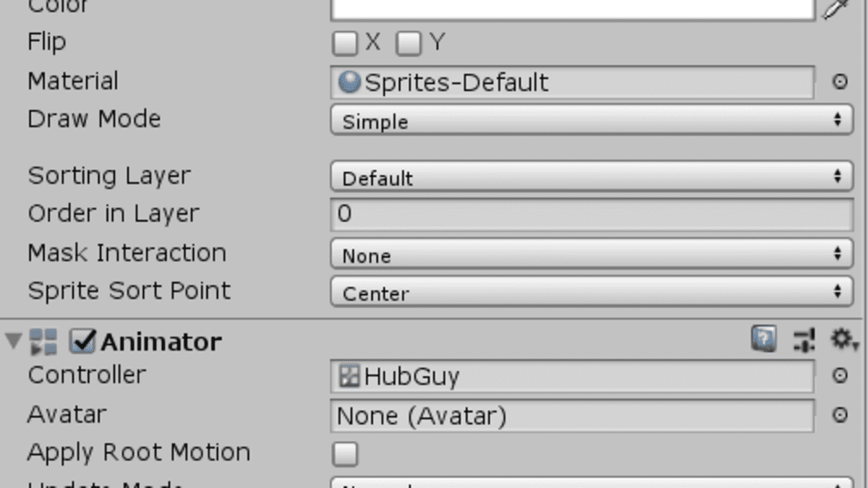Open Material object picker circle
Viewport: 868px width, 488px height.
coord(839,82)
